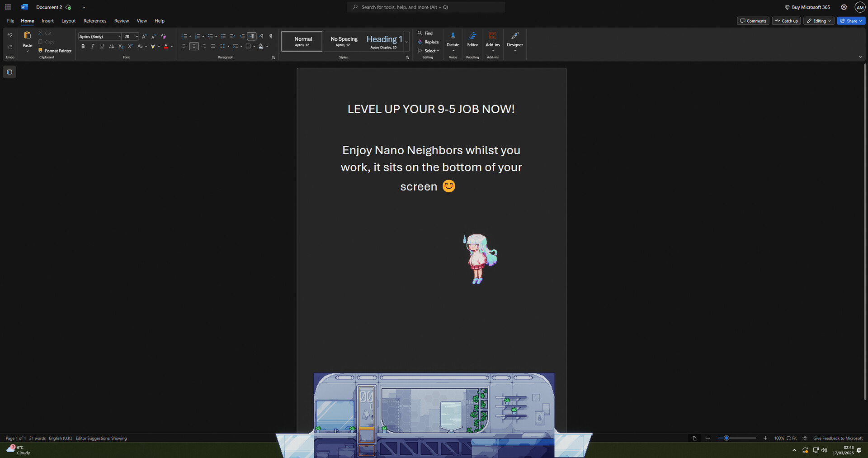
Task: Expand the numbering list dropdown arrow
Action: click(x=203, y=37)
